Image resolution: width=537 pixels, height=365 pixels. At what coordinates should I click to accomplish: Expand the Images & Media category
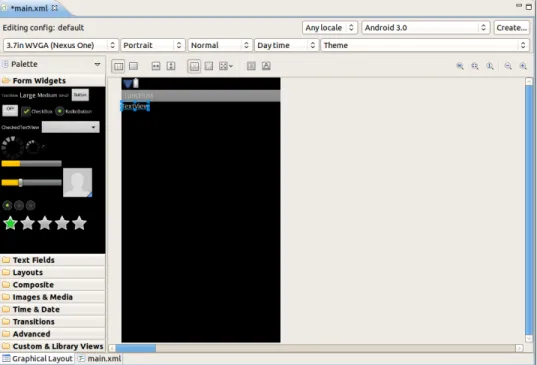click(x=52, y=297)
